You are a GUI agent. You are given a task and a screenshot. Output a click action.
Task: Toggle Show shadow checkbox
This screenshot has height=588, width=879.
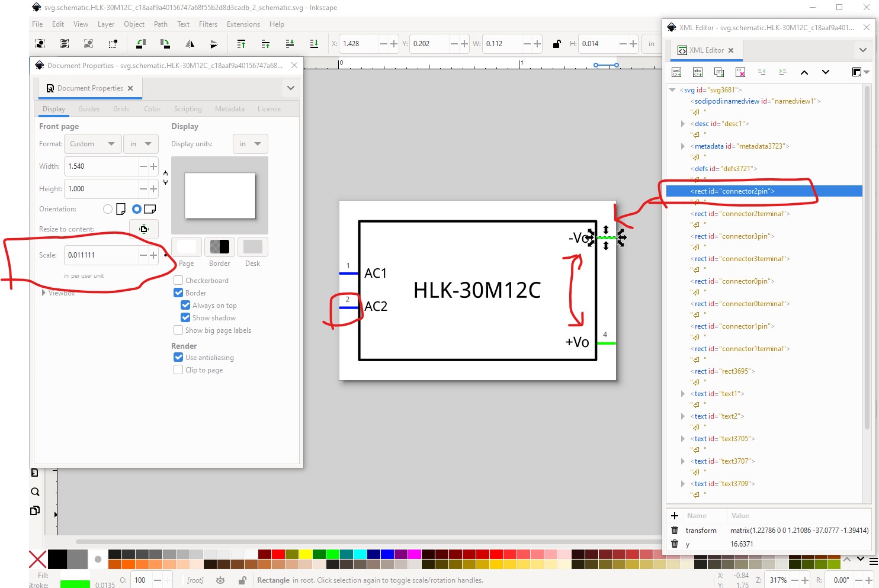[x=185, y=318]
